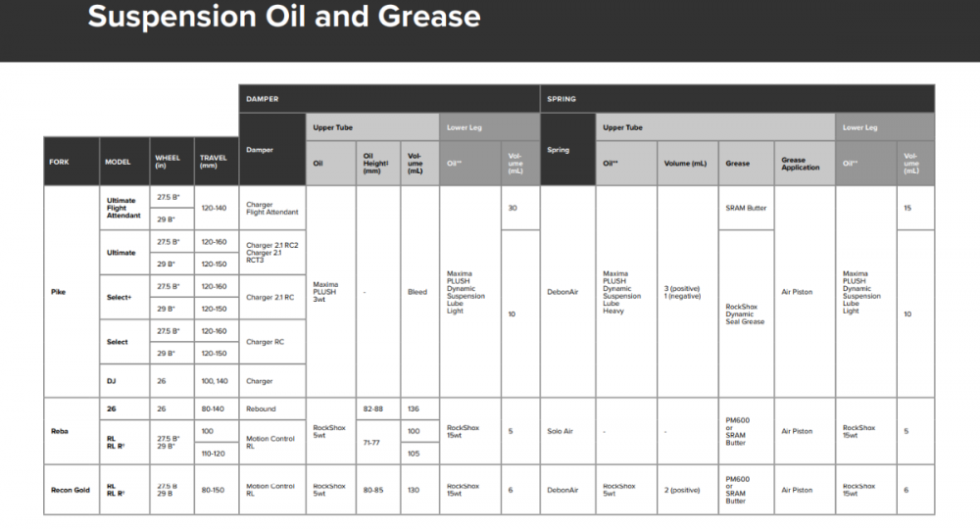Viewport: 980px width, 529px height.
Task: Click the 'Maxima PLUSH 3wt' oil cell
Action: (x=330, y=292)
